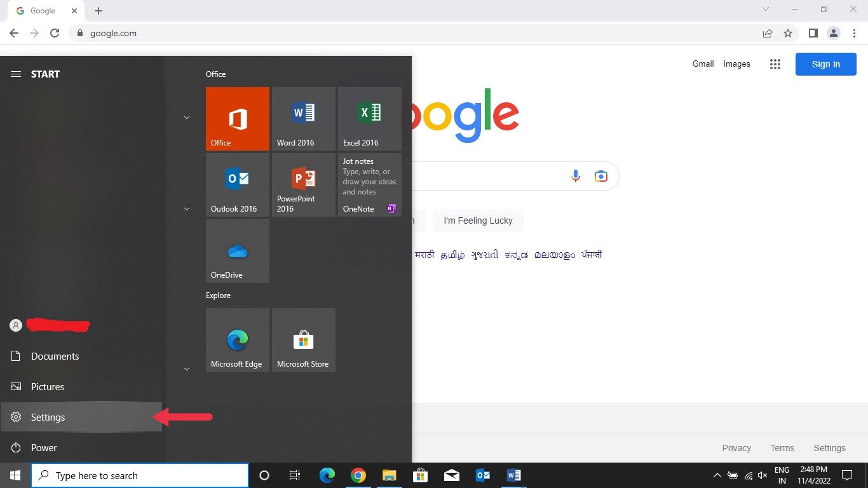Click the taskbar search box
The width and height of the screenshot is (868, 488).
point(140,475)
